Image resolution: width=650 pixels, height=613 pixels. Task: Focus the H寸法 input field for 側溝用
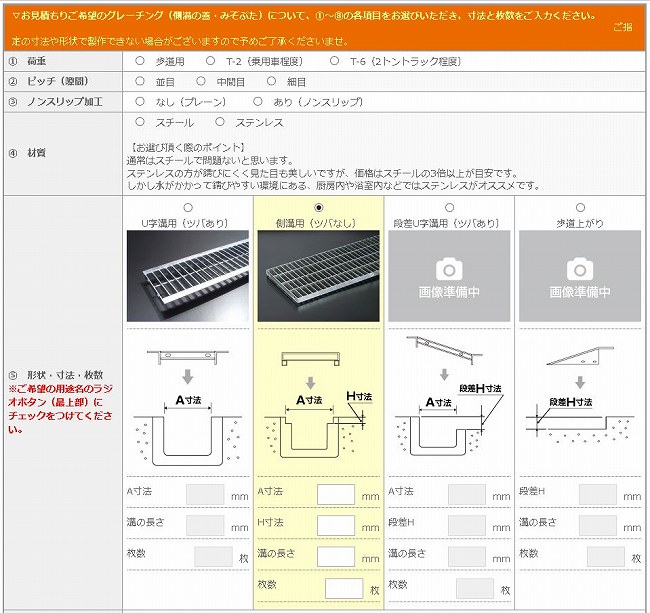click(x=336, y=525)
